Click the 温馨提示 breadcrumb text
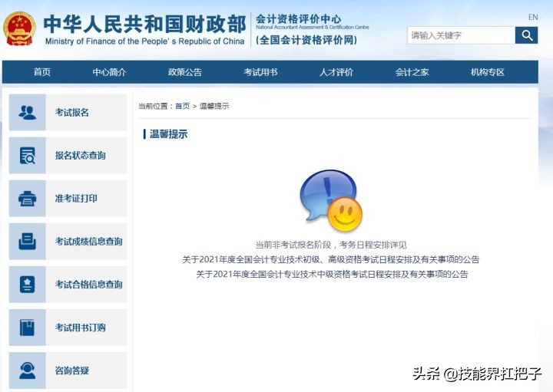The image size is (553, 392). click(214, 106)
